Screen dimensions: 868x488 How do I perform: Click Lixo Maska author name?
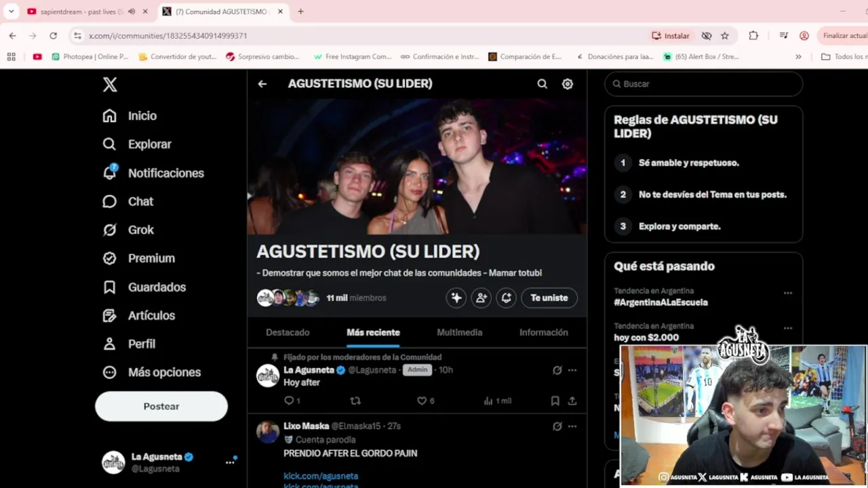pyautogui.click(x=306, y=426)
